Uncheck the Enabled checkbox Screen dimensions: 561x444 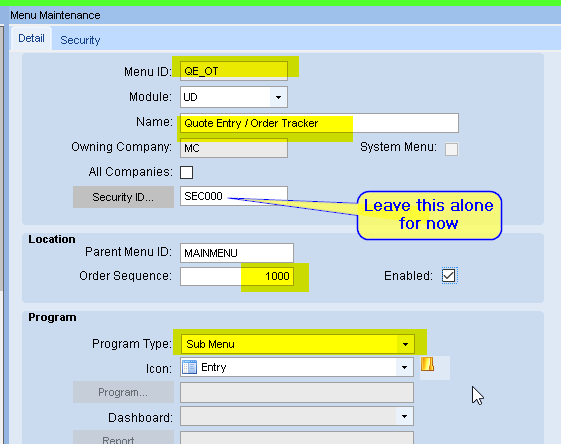[x=449, y=275]
